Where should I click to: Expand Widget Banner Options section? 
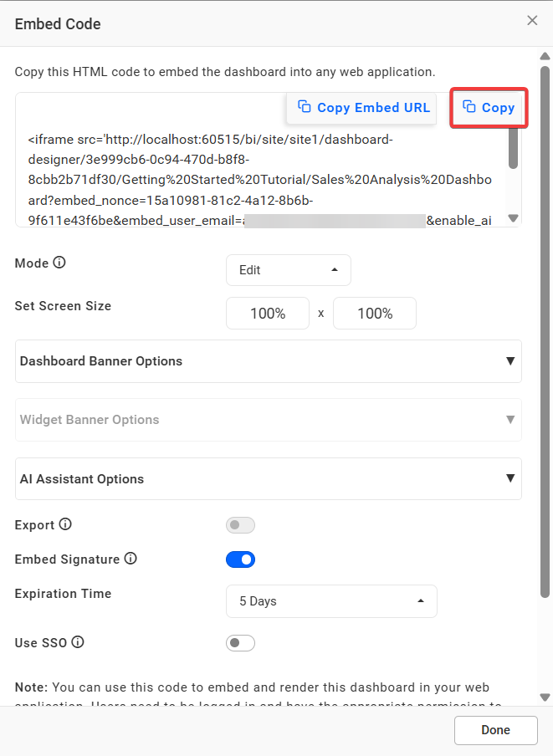[x=268, y=420]
